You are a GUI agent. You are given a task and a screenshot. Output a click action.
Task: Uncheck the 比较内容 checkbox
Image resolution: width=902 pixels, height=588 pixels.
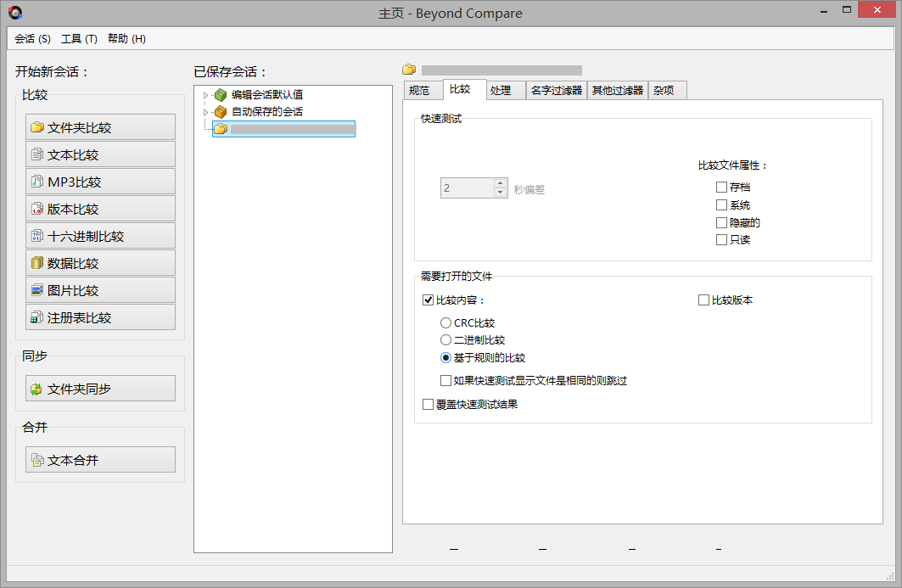pyautogui.click(x=428, y=300)
